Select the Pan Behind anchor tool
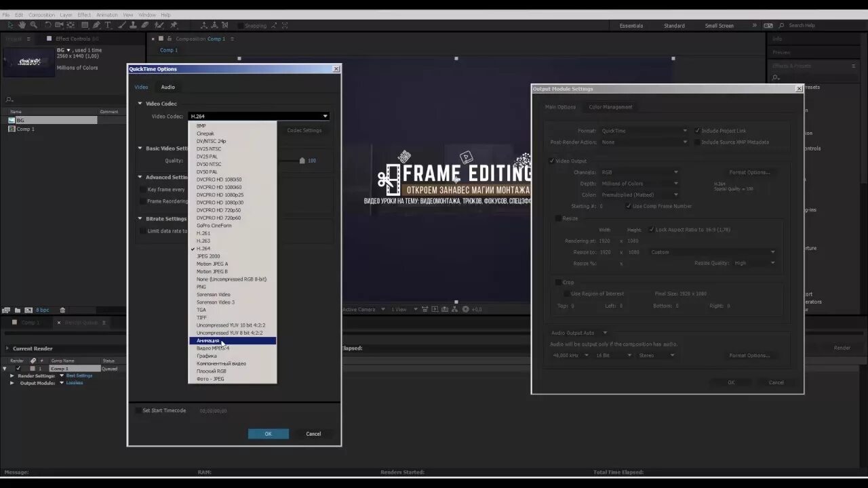Screen dimensions: 868x488 71,25
